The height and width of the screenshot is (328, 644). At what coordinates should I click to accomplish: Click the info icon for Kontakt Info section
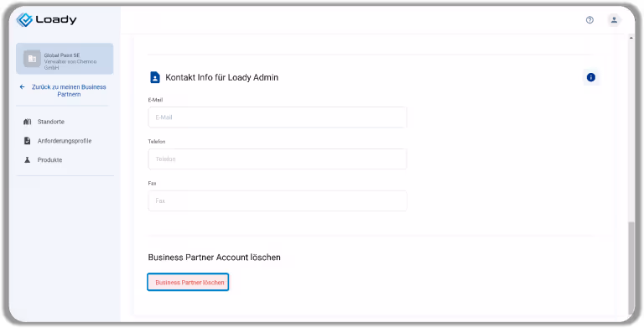(590, 77)
